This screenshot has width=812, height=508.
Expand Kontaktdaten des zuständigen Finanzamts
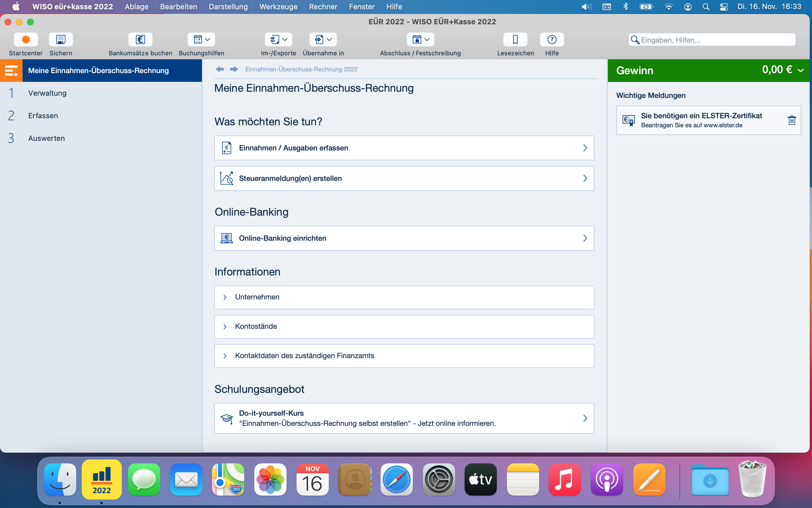click(x=404, y=356)
